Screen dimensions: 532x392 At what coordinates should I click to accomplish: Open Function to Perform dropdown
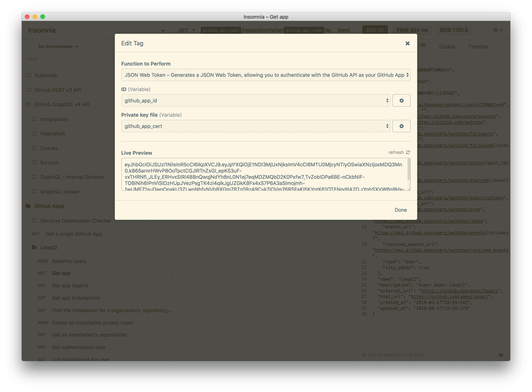click(x=266, y=75)
